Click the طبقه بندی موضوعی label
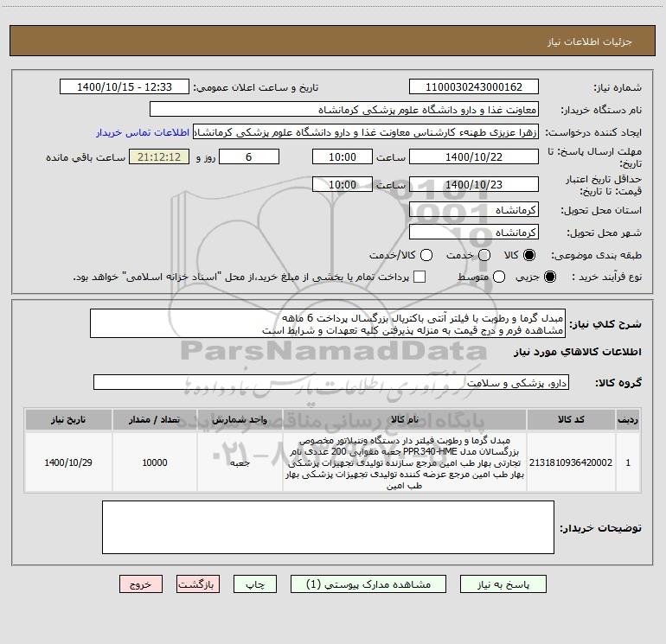Image resolution: width=666 pixels, height=644 pixels. [x=596, y=255]
